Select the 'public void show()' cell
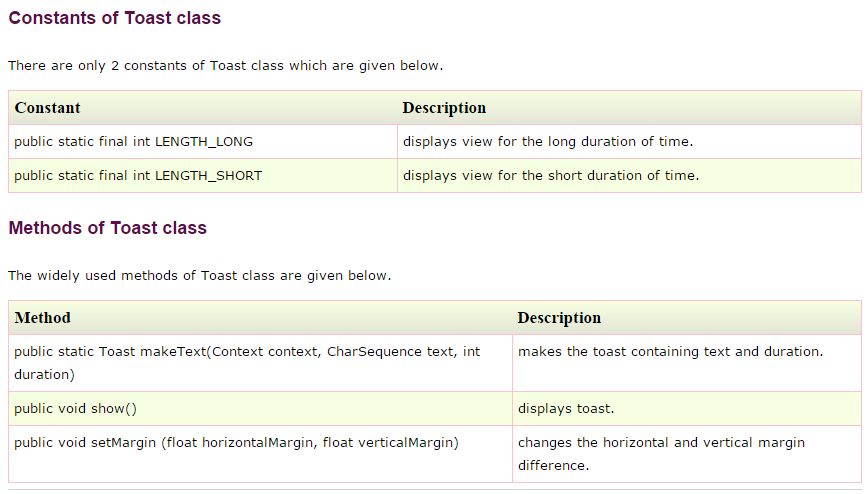This screenshot has width=867, height=494. coord(75,409)
